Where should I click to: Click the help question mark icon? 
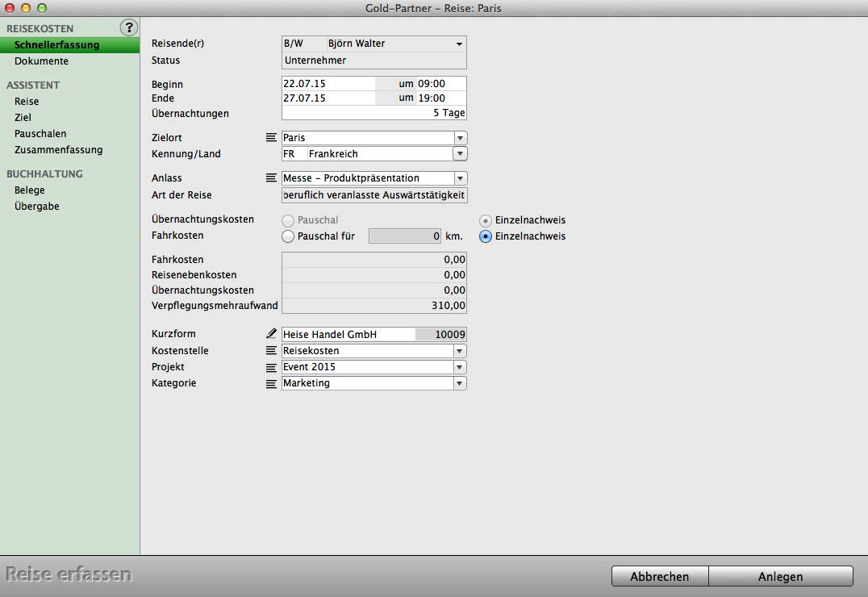point(128,27)
